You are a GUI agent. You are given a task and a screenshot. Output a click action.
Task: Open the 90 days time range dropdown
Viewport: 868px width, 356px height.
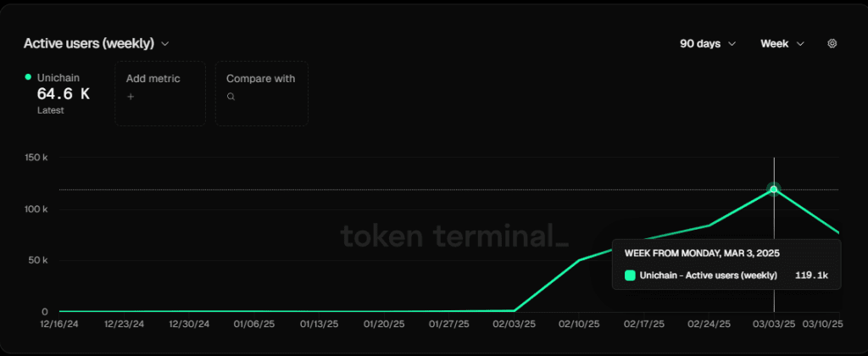click(708, 43)
